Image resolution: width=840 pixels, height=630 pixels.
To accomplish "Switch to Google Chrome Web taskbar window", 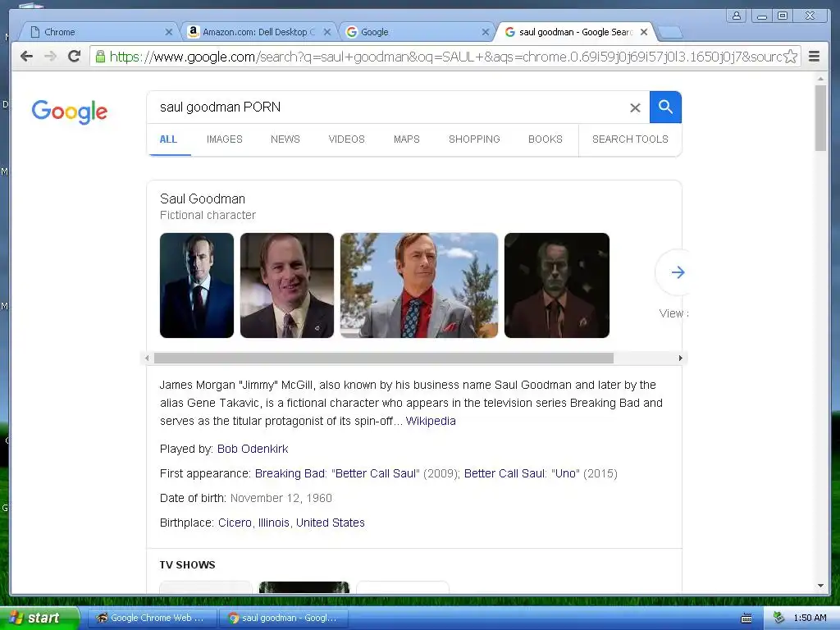I will [152, 618].
